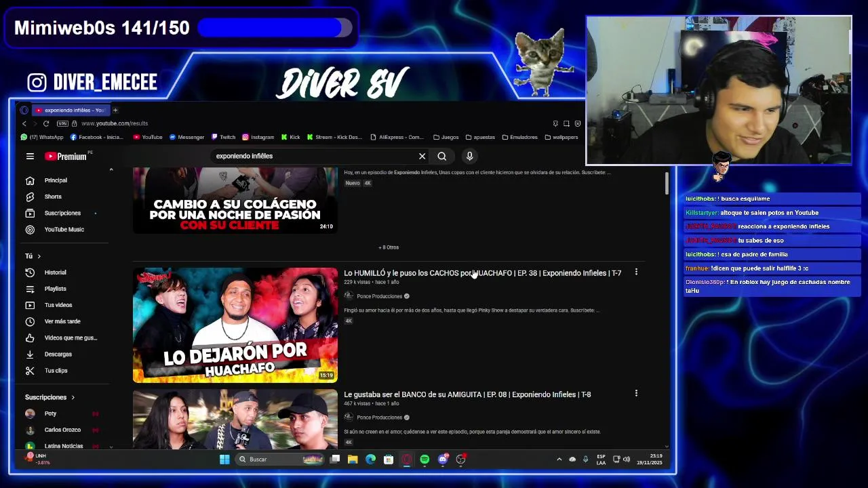Open more options for the 'Lo HUMILLÓ' video
Viewport: 868px width, 488px height.
coord(636,272)
